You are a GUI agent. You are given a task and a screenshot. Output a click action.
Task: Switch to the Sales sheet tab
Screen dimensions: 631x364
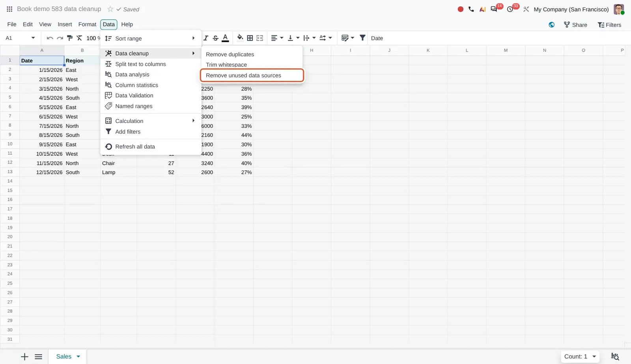pos(63,357)
